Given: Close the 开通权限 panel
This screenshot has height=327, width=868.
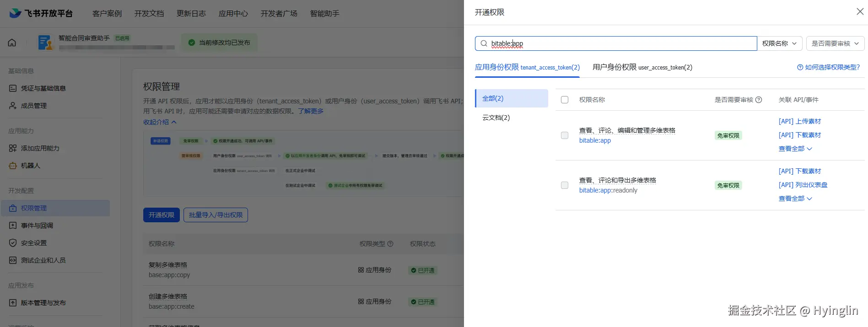Looking at the screenshot, I should point(860,11).
